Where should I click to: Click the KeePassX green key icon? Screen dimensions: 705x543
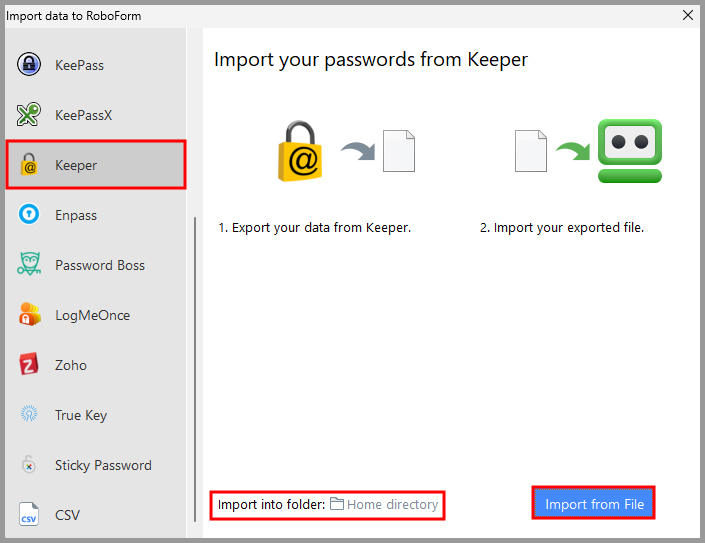coord(29,115)
